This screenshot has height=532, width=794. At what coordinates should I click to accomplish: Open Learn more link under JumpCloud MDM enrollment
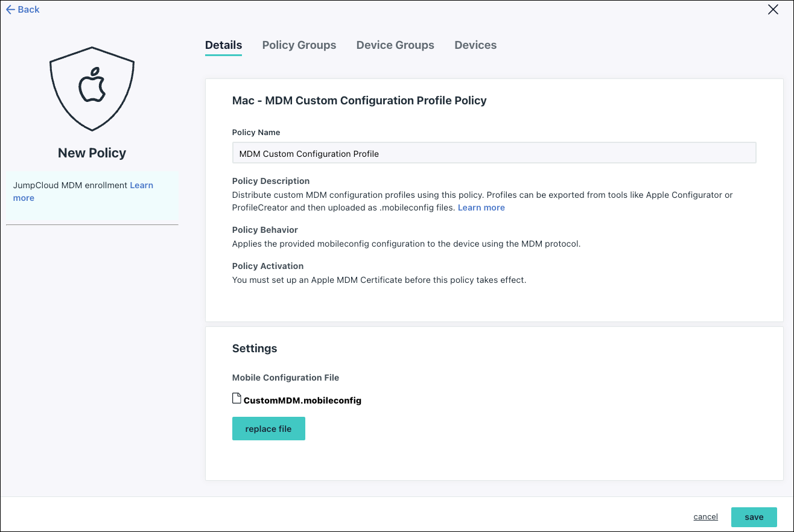pos(141,186)
